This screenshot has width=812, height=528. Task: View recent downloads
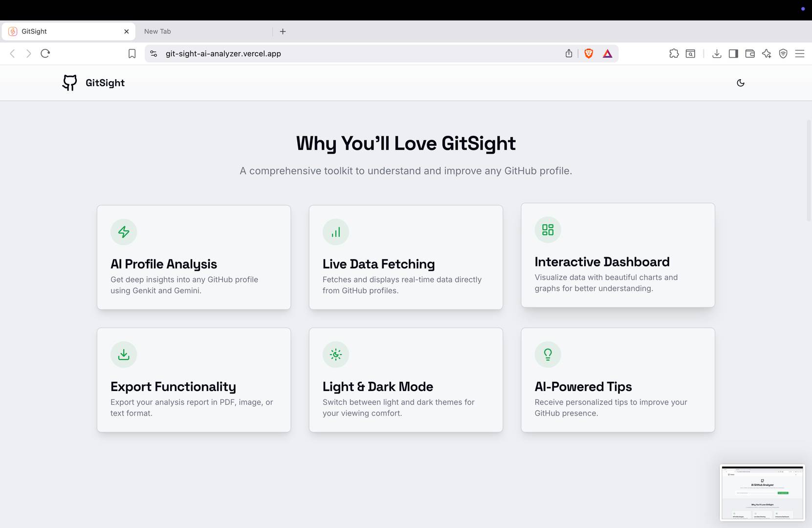(x=717, y=53)
